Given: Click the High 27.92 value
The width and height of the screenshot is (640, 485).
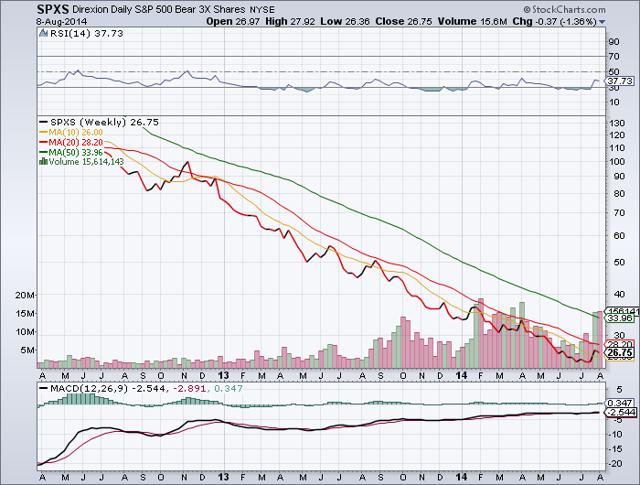Looking at the screenshot, I should (x=290, y=22).
